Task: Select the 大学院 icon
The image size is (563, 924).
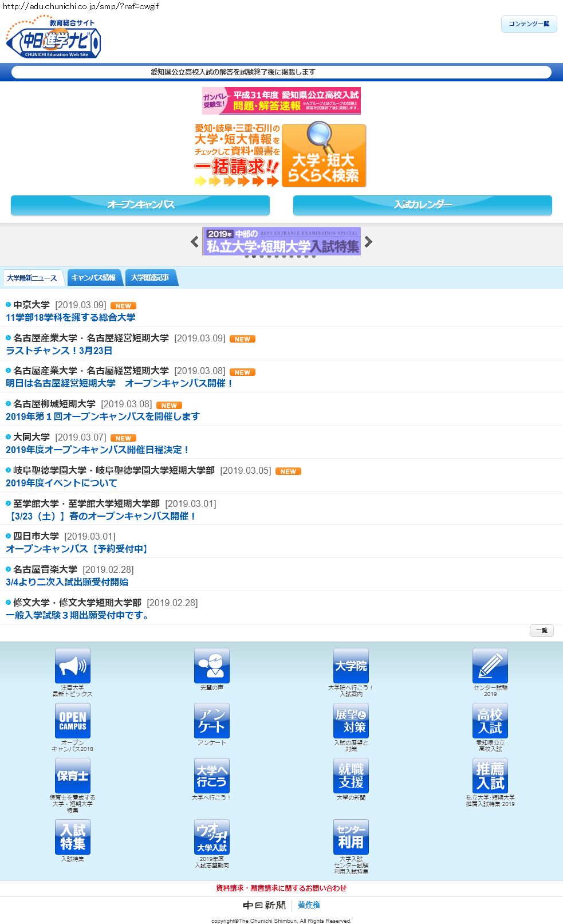Action: click(351, 666)
